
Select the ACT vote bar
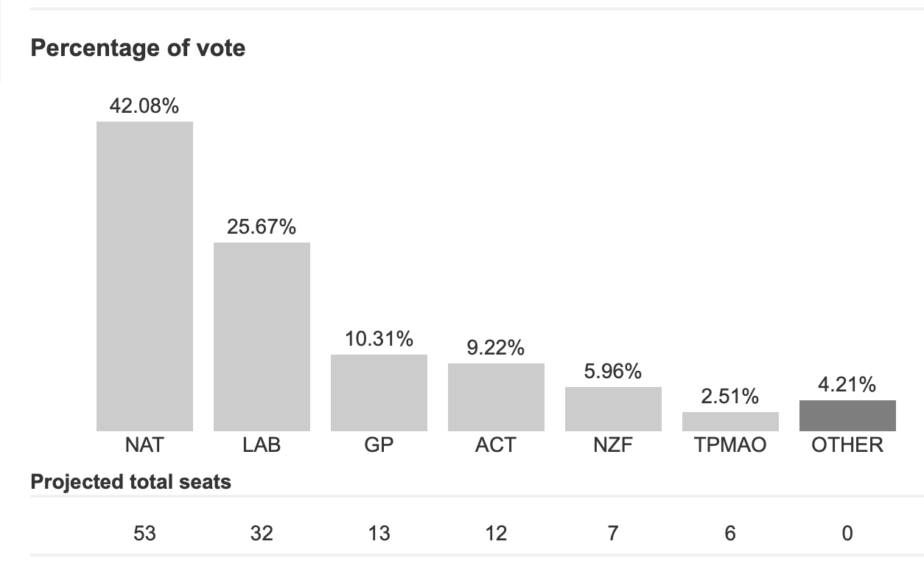click(496, 397)
